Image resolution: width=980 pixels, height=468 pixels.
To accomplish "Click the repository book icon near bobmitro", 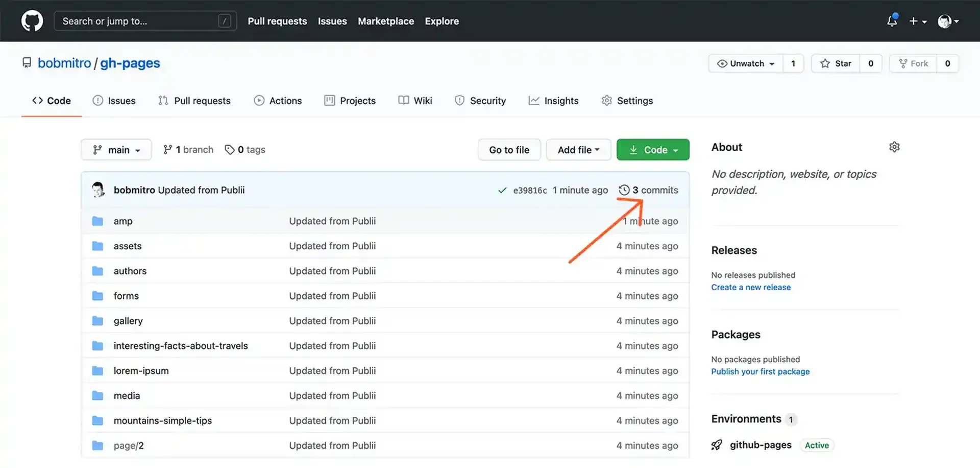I will click(27, 62).
